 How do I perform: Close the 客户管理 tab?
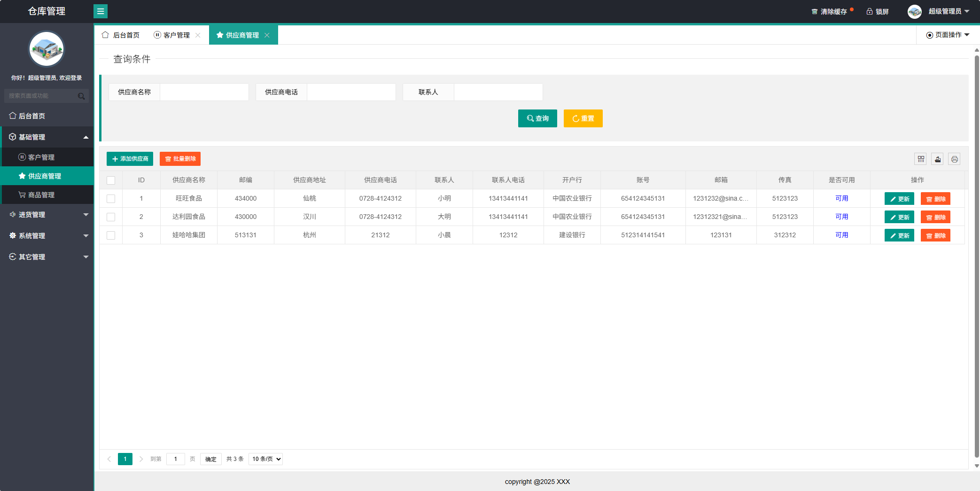[x=198, y=35]
